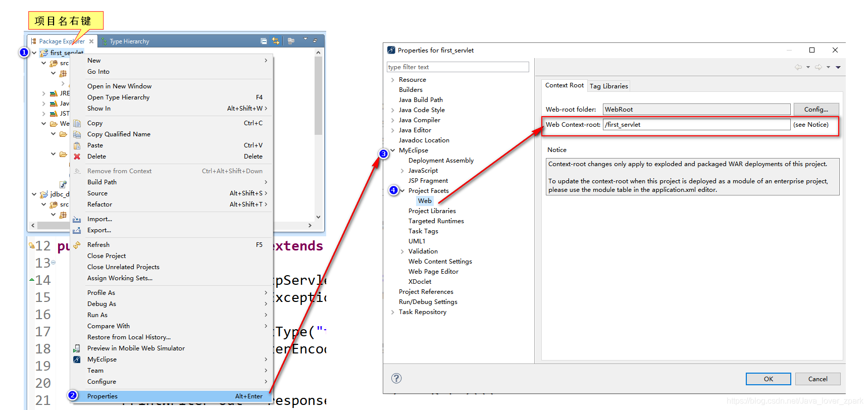Select Deployment Assembly in the tree
868x410 pixels.
(x=441, y=161)
